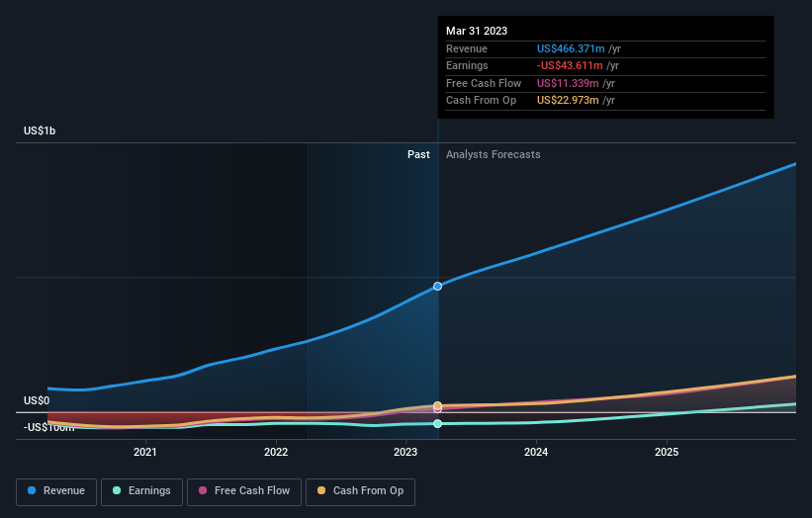Select the 2025 x-axis label
This screenshot has height=518, width=812.
pos(667,452)
